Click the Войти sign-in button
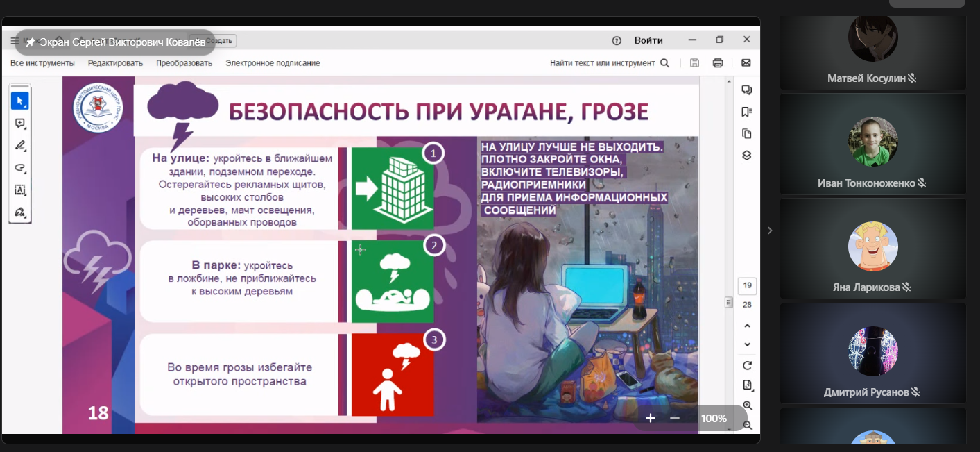Image resolution: width=980 pixels, height=452 pixels. 648,40
